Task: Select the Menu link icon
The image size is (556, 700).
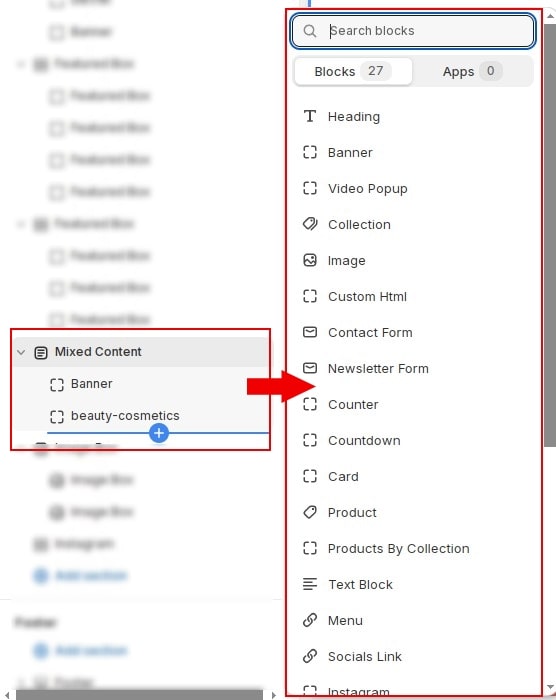Action: (309, 620)
